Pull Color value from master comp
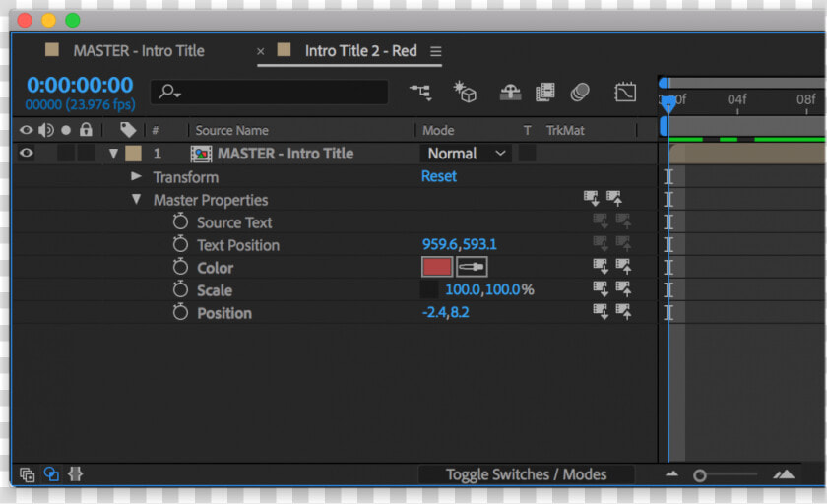 [x=601, y=267]
